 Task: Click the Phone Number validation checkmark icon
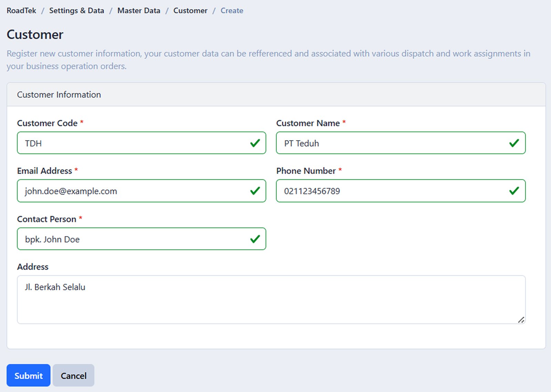(514, 191)
